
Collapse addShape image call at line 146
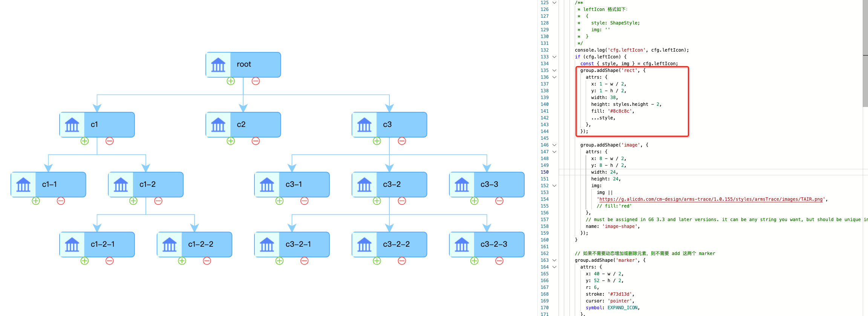click(x=554, y=145)
